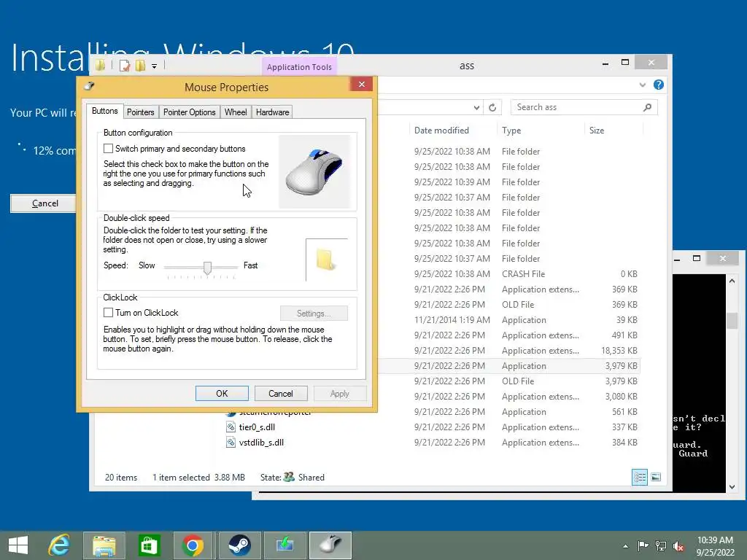Image resolution: width=747 pixels, height=560 pixels.
Task: Go to the Hardware tab
Action: pos(272,112)
